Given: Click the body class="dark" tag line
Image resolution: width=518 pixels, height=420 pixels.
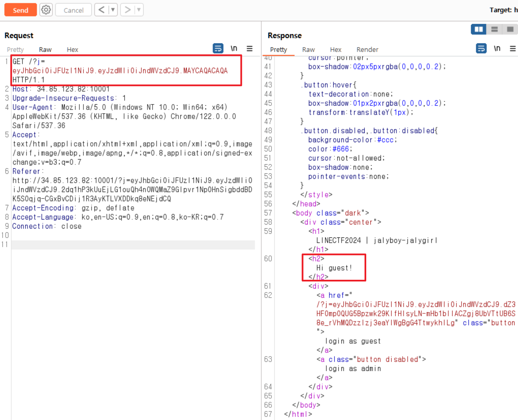Looking at the screenshot, I should tap(330, 213).
